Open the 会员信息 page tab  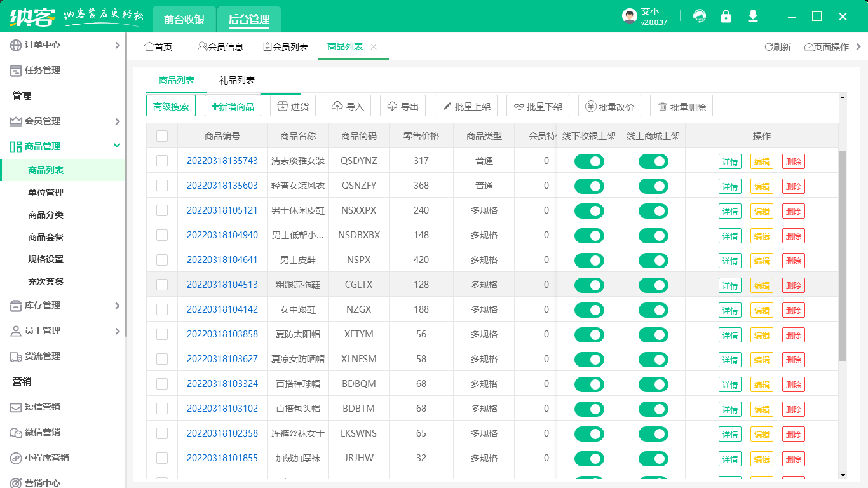(x=220, y=47)
